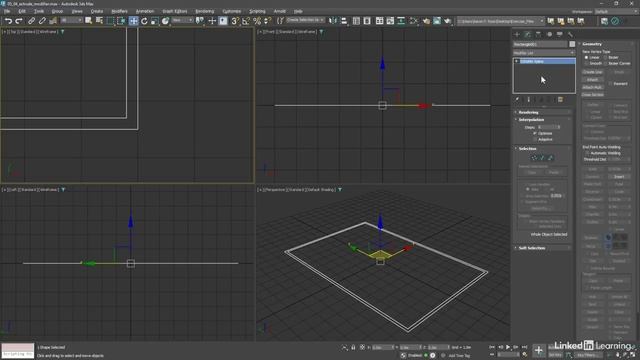Expand the Editable Spline stack entry

pos(517,61)
